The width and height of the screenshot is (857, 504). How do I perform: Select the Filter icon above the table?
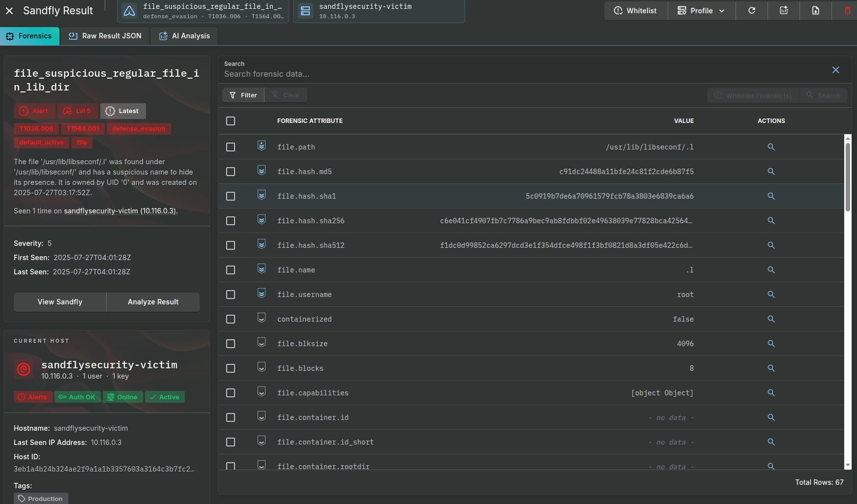coord(243,95)
